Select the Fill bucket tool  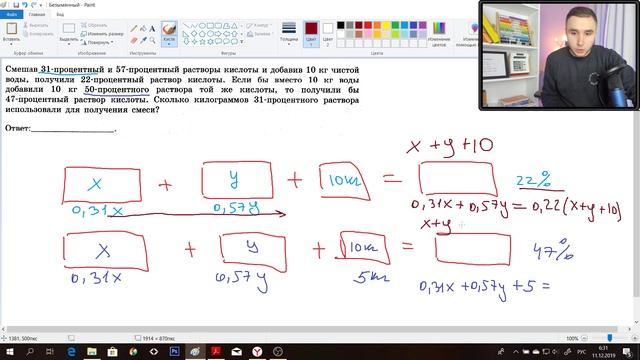[x=143, y=29]
